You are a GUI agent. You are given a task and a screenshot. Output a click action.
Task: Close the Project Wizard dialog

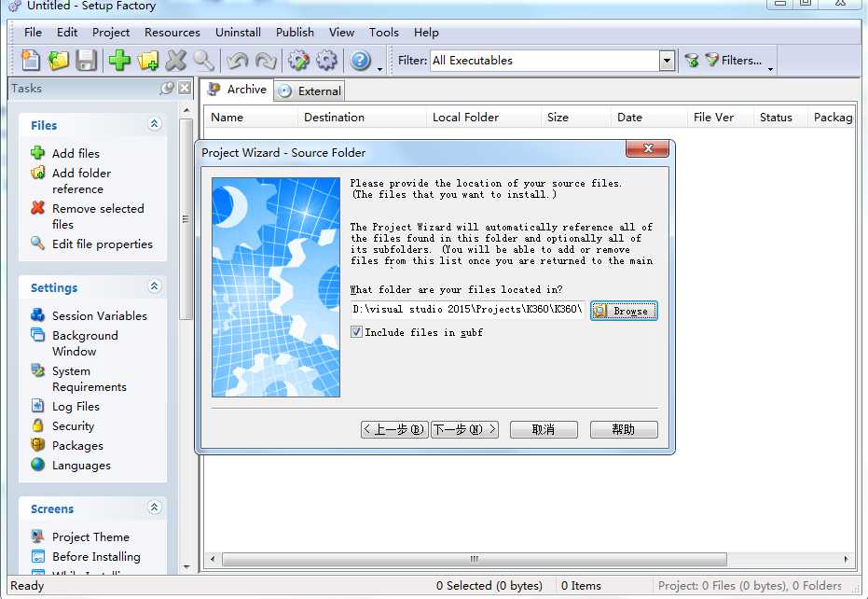[x=648, y=148]
